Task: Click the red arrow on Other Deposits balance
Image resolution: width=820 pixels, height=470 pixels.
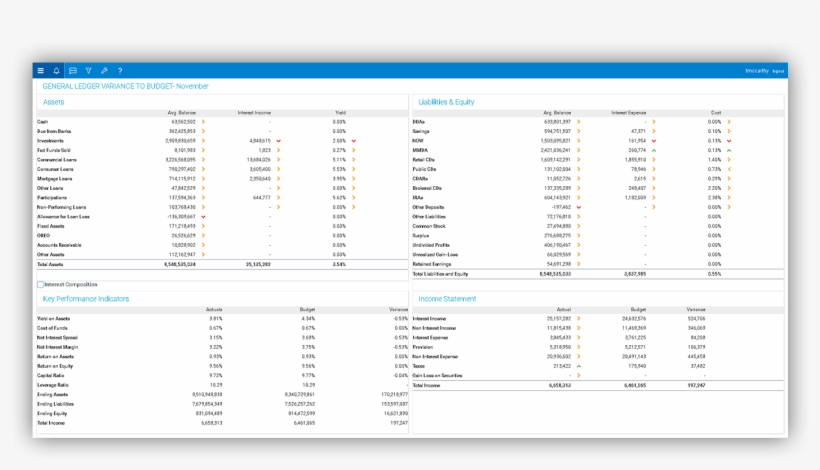Action: (579, 207)
